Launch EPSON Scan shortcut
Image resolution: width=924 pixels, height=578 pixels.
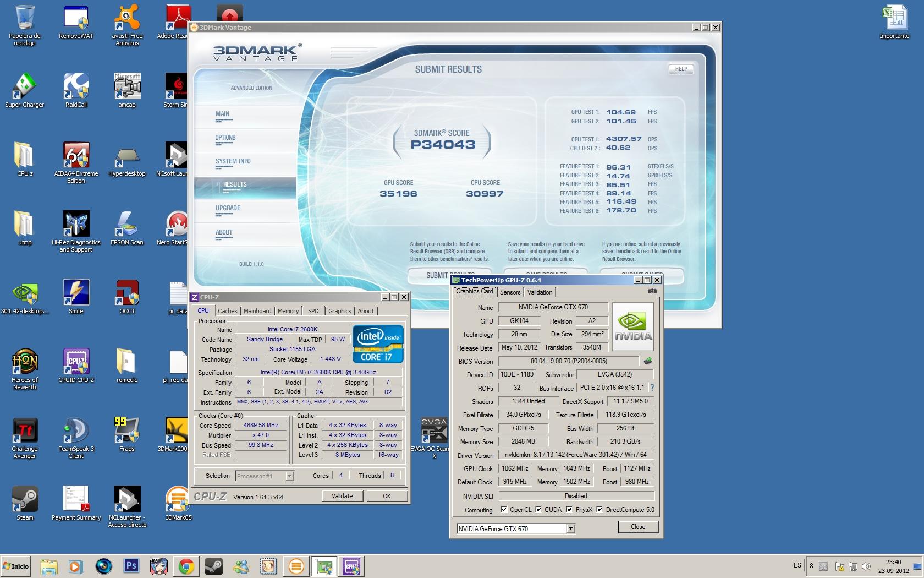coord(127,228)
